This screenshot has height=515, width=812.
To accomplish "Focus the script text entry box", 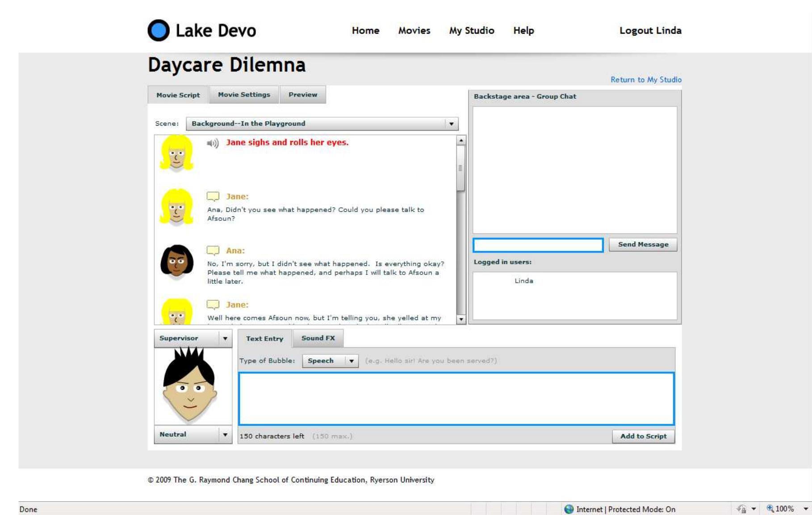I will click(456, 399).
